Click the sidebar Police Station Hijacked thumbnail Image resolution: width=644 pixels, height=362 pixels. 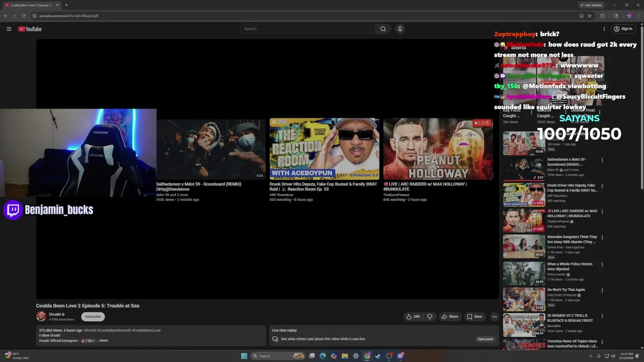(x=524, y=273)
